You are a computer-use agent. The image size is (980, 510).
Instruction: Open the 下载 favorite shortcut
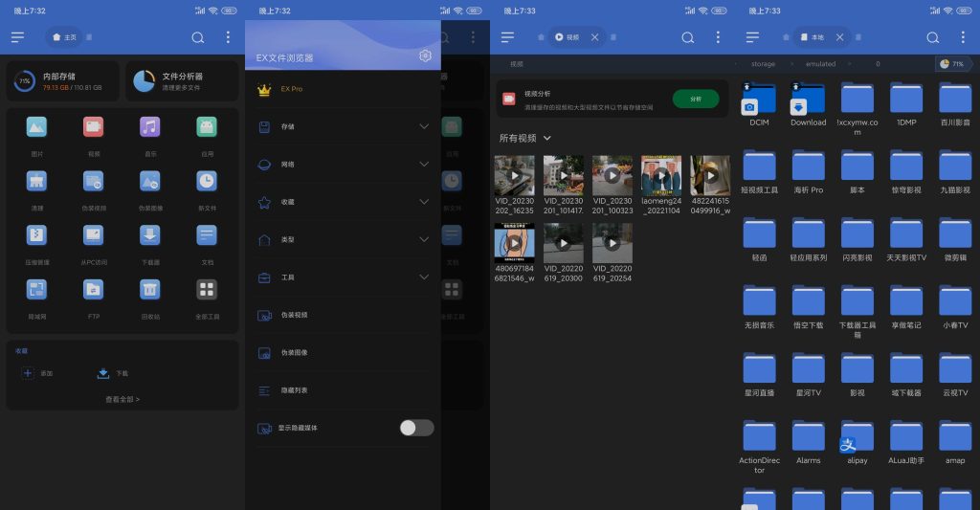(x=113, y=373)
